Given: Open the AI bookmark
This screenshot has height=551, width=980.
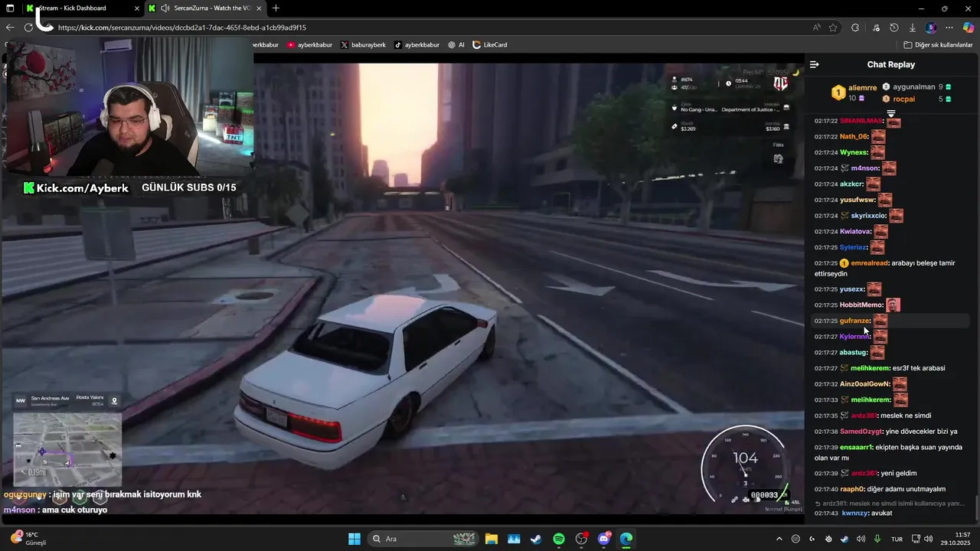Looking at the screenshot, I should tap(456, 45).
